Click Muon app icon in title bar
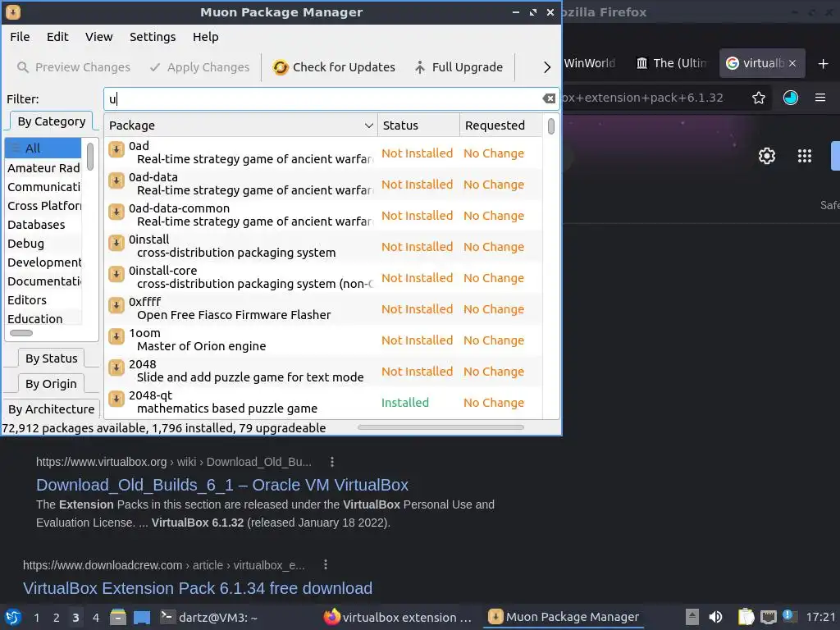 pyautogui.click(x=13, y=11)
